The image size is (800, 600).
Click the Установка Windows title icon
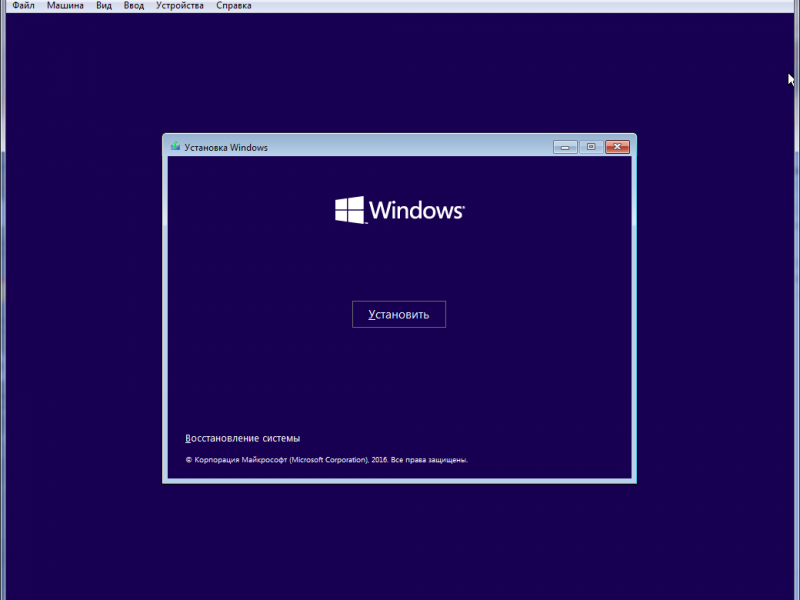coord(176,147)
